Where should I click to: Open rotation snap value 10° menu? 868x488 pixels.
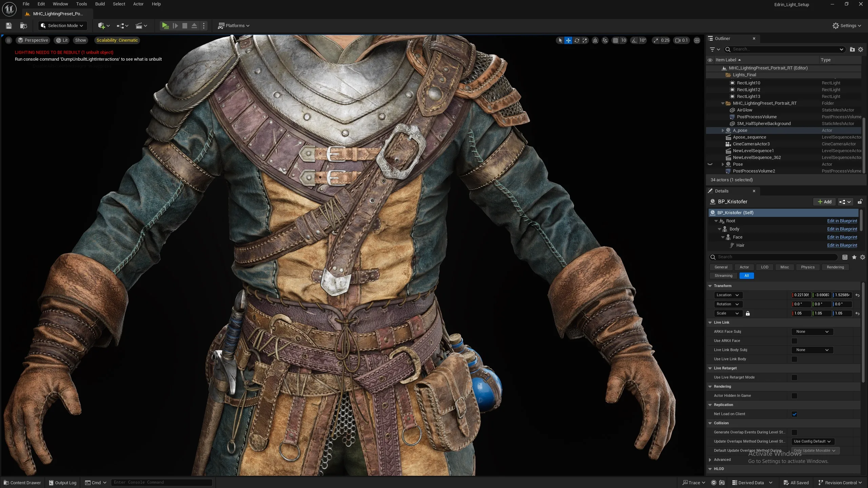(643, 40)
